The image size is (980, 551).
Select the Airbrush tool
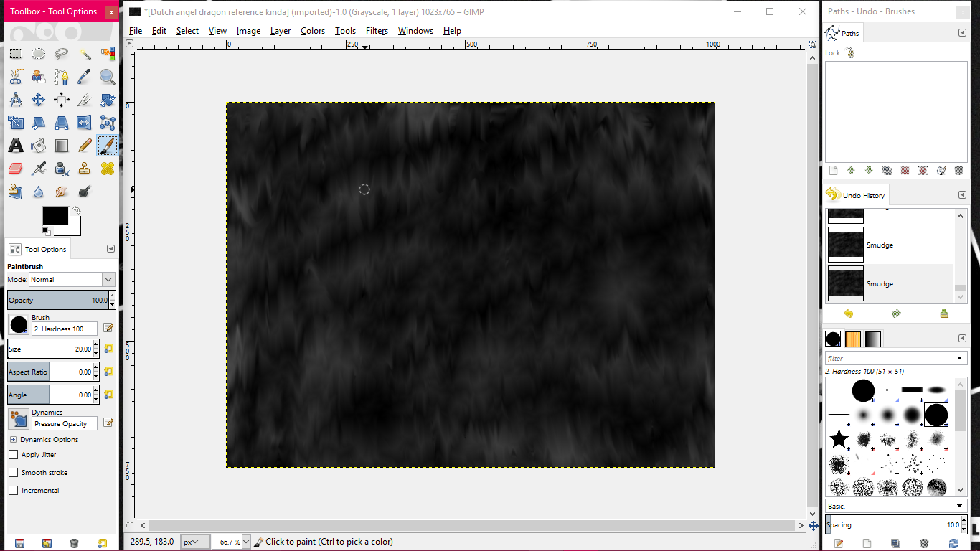(x=39, y=169)
